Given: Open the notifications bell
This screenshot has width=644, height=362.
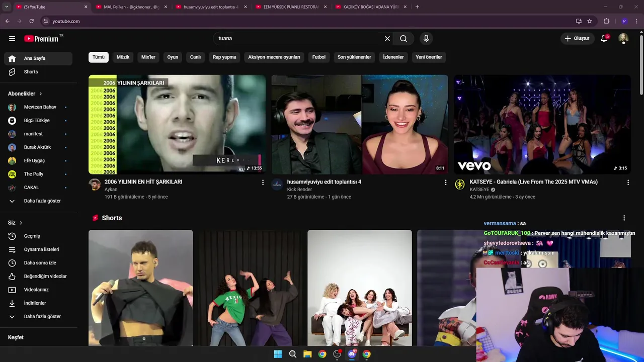Looking at the screenshot, I should click(604, 39).
